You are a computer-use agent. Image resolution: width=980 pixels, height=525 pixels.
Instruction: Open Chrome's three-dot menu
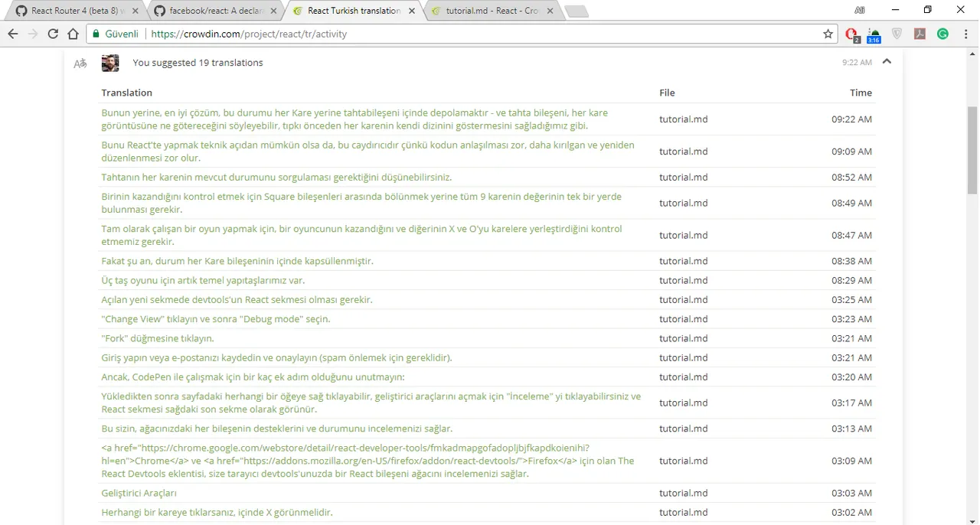pyautogui.click(x=966, y=34)
